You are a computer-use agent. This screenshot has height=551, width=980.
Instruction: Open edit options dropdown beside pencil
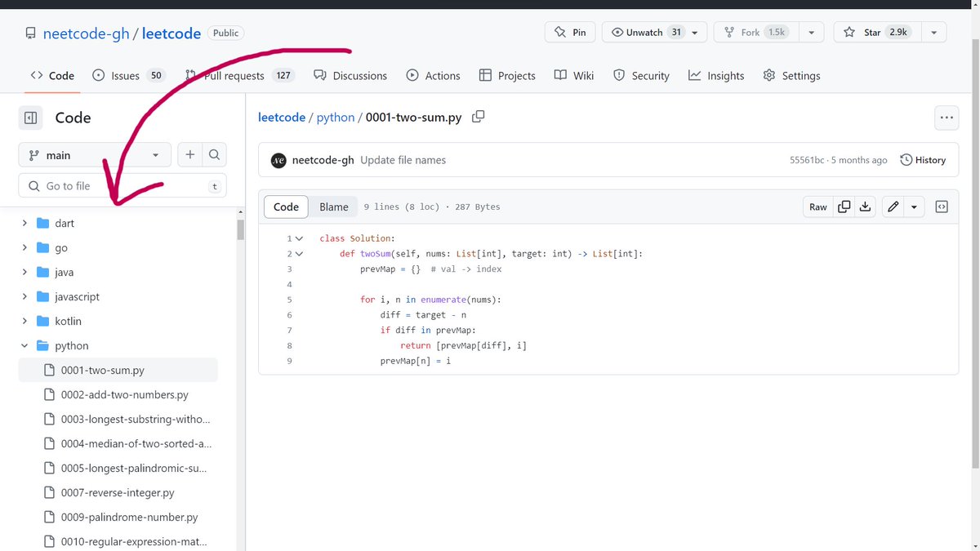pos(914,207)
